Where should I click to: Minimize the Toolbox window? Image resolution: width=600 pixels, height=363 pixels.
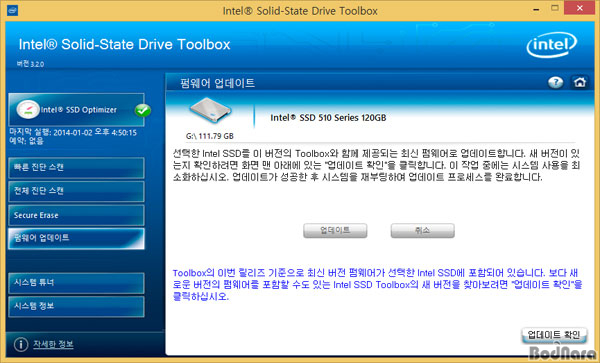536,10
